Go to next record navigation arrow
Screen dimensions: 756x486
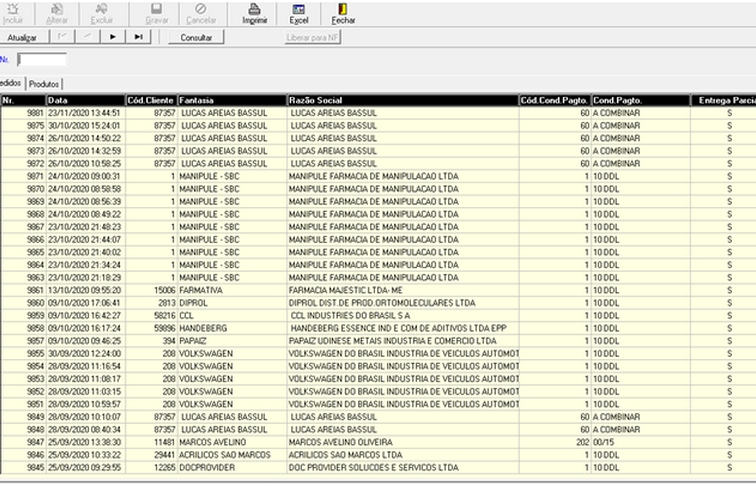tap(113, 37)
